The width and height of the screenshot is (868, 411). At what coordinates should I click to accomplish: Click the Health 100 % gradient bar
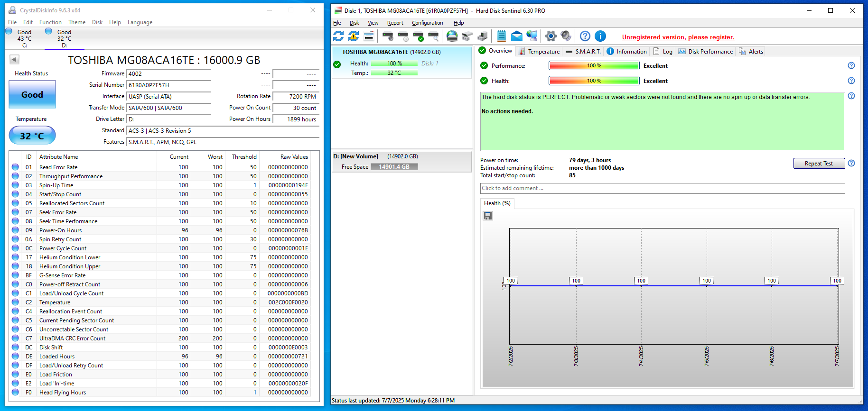point(594,81)
